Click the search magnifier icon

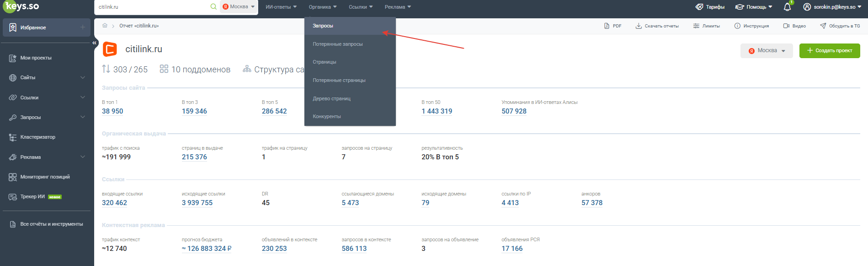coord(213,7)
